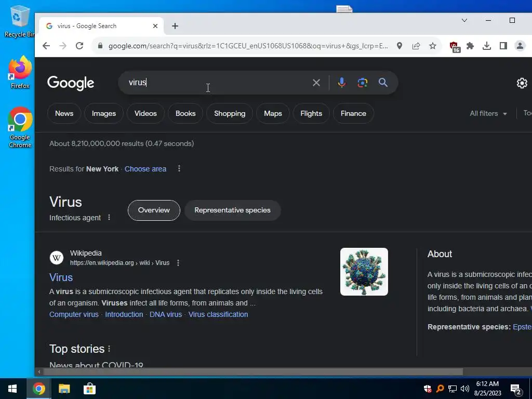
Task: Click the Wikipedia W favicon
Action: pos(57,258)
